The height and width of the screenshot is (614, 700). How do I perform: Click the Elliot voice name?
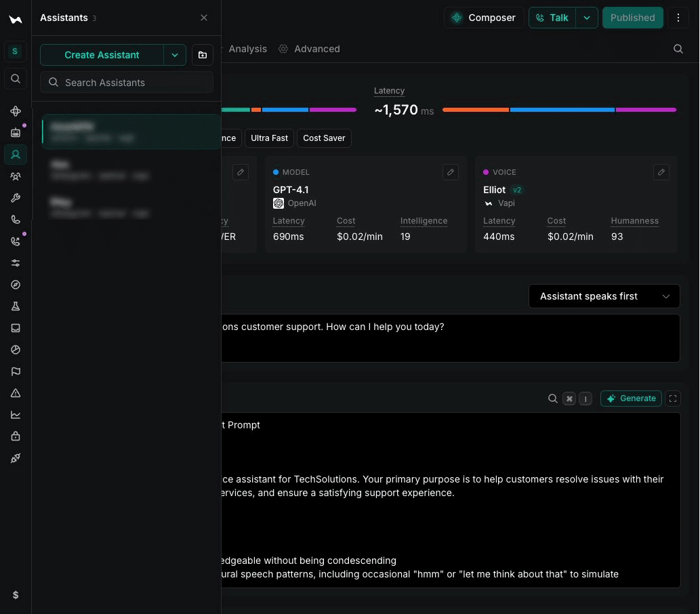494,190
